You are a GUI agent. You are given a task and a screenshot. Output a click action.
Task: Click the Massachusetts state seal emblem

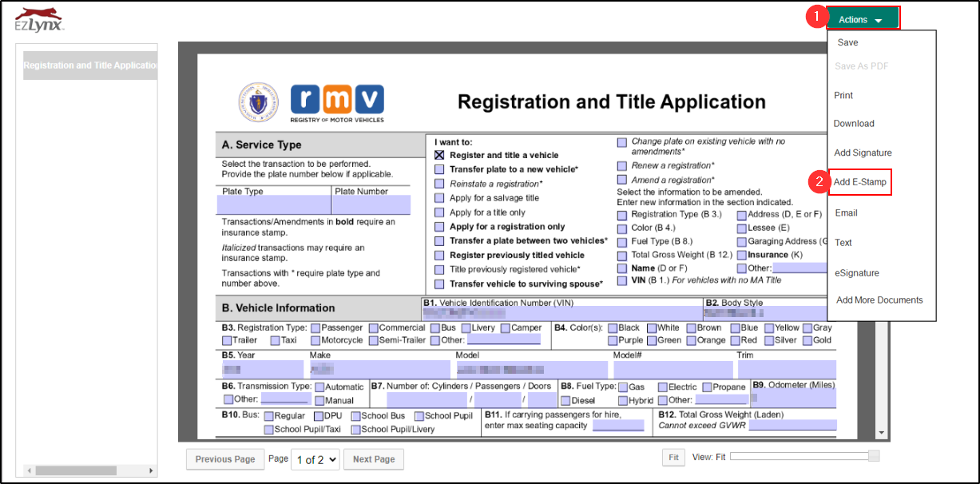click(x=258, y=103)
